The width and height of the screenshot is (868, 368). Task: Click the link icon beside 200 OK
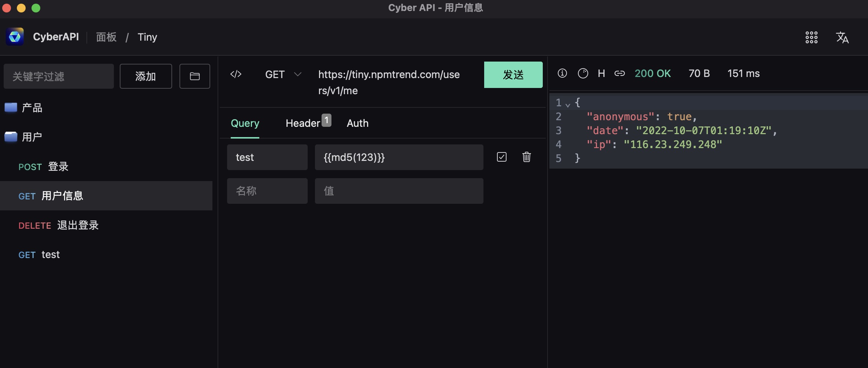pos(619,73)
